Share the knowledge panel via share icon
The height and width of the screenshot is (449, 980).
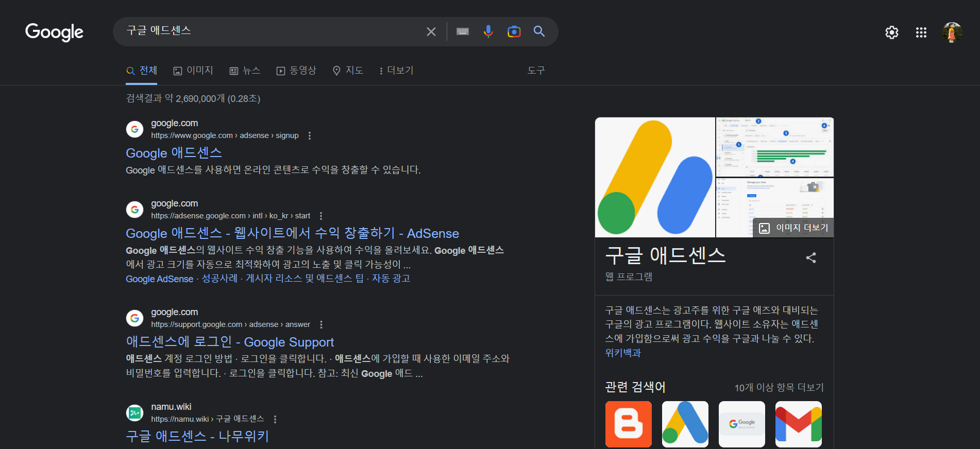coord(811,257)
